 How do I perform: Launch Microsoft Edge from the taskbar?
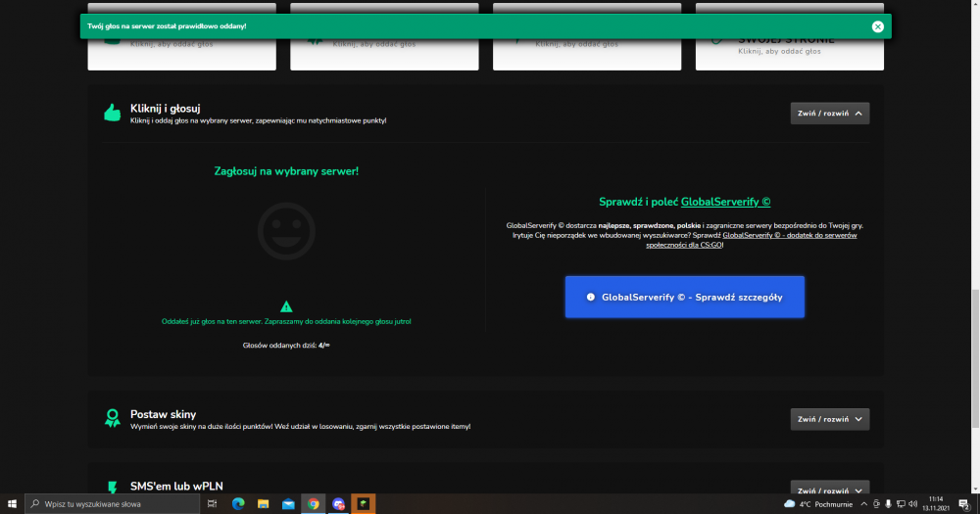tap(238, 503)
